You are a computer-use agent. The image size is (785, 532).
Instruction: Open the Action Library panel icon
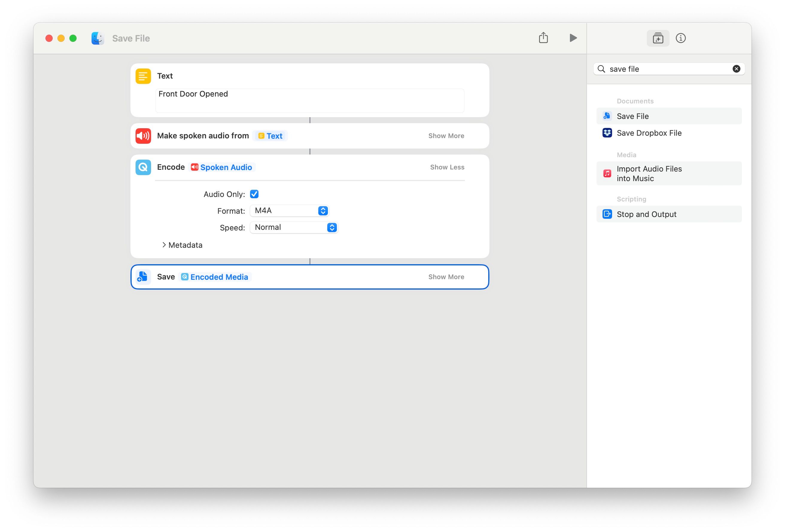tap(658, 38)
